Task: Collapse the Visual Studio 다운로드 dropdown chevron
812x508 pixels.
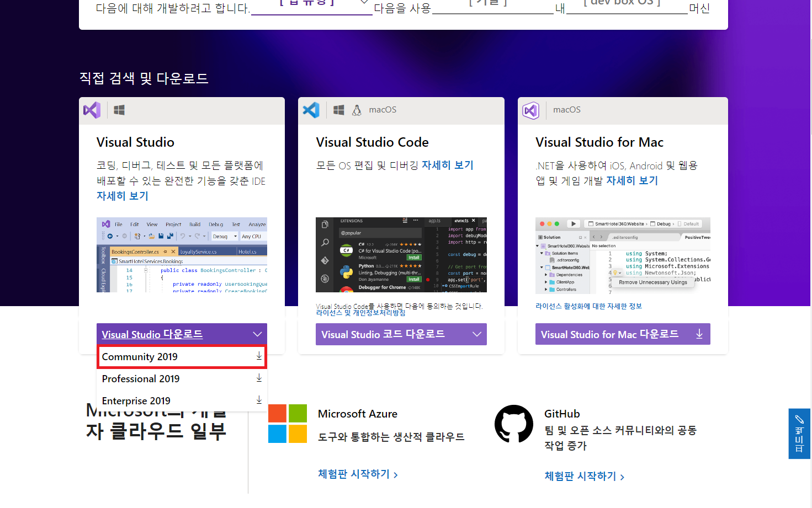Action: point(257,334)
